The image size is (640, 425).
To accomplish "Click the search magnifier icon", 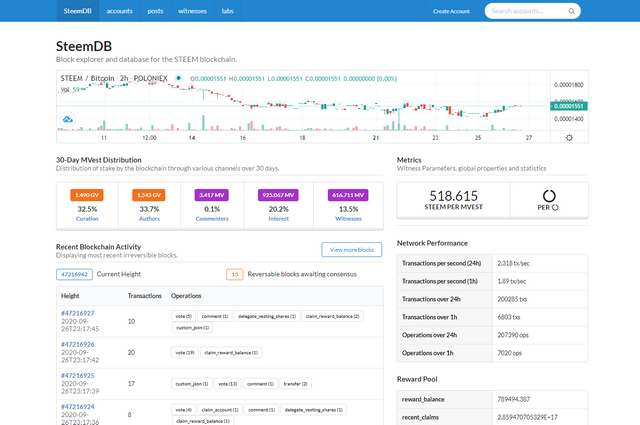I will pos(571,11).
